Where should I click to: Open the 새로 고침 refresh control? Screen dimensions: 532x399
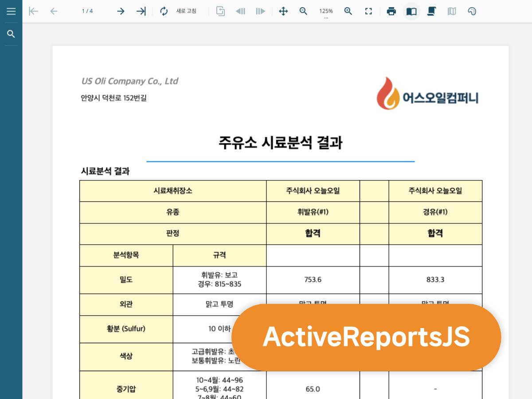pos(186,11)
